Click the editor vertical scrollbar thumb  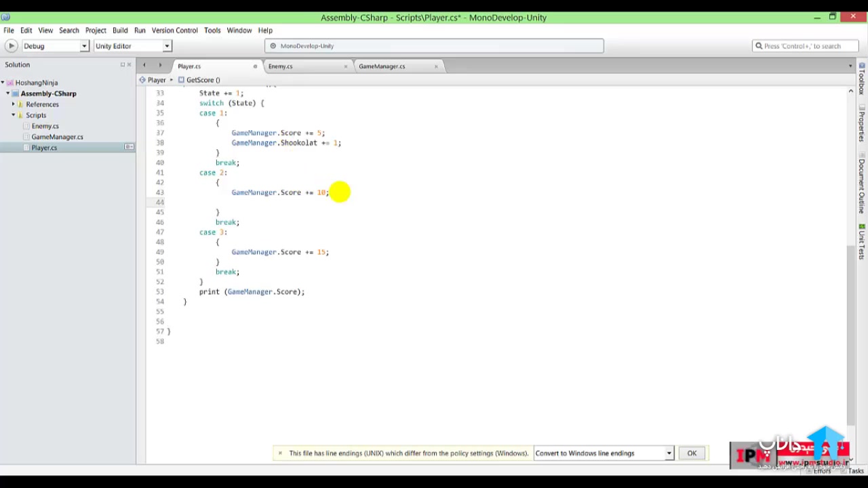click(851, 336)
